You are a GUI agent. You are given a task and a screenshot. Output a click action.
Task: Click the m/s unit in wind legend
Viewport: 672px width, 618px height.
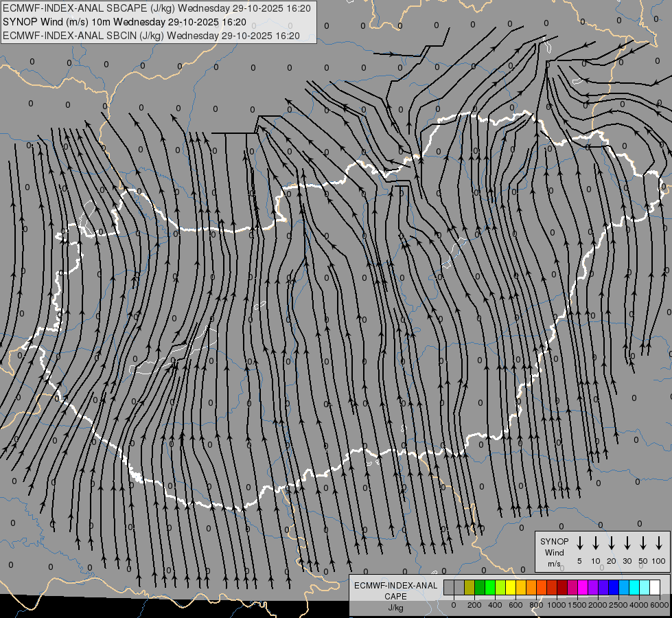coord(554,564)
